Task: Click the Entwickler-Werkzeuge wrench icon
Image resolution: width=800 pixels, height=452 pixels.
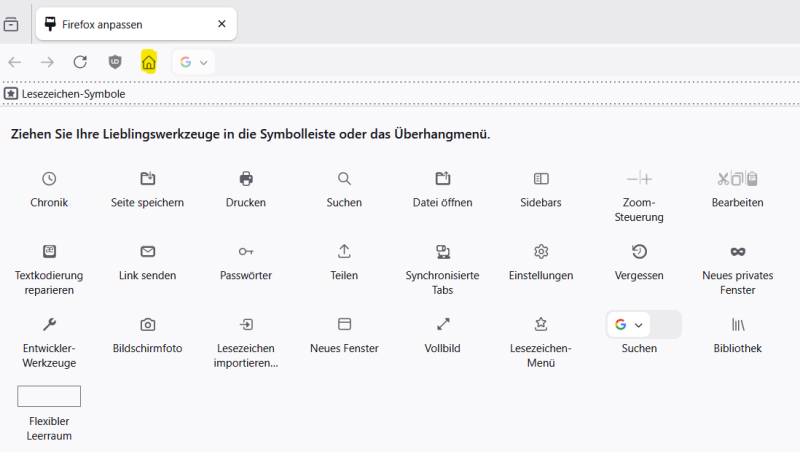Action: pyautogui.click(x=49, y=324)
